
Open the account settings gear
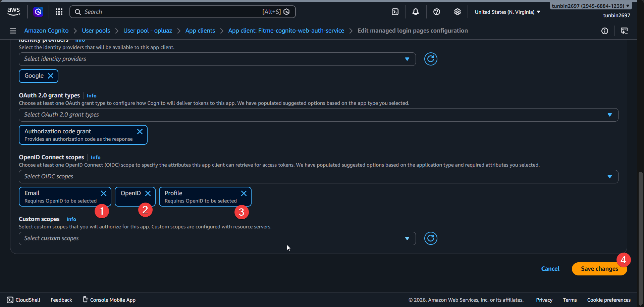pyautogui.click(x=457, y=11)
